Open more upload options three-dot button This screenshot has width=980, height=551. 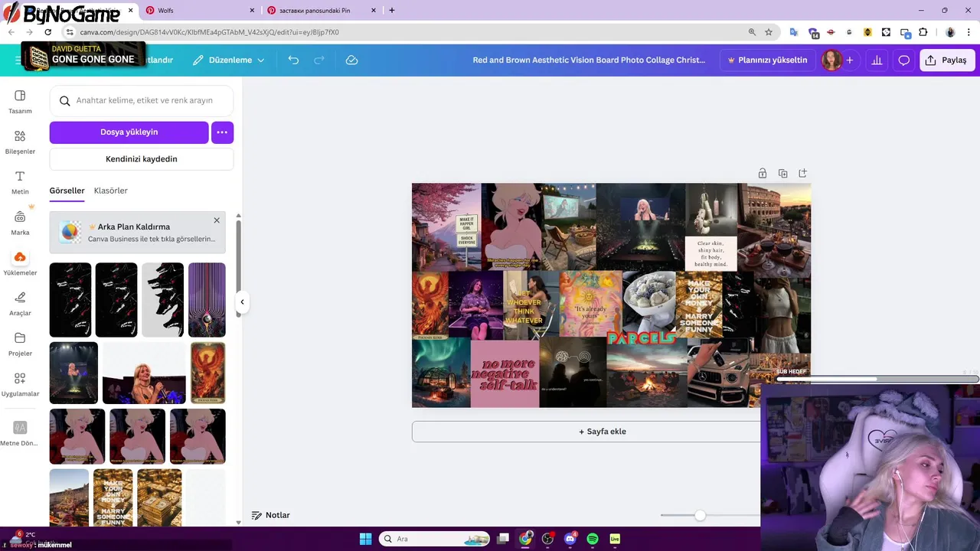[222, 132]
